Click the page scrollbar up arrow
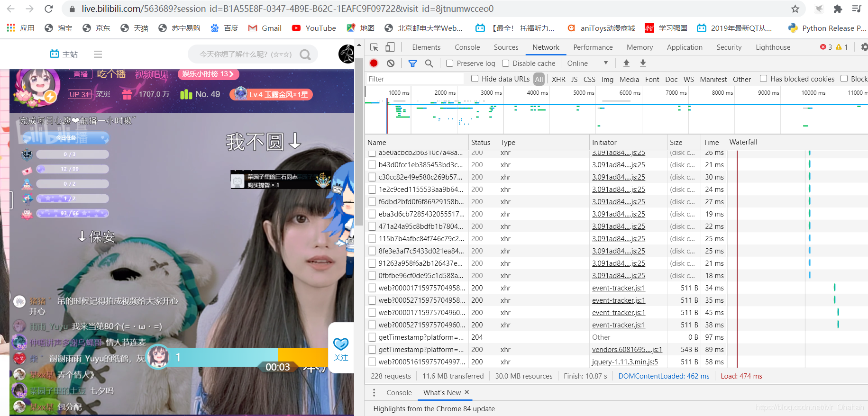Viewport: 868px width, 416px height. click(x=359, y=45)
